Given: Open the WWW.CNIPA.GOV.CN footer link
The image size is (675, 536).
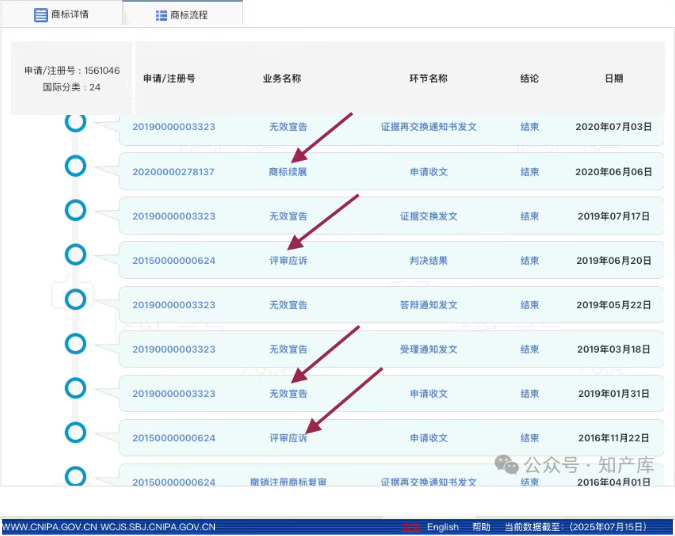Looking at the screenshot, I should coord(49,527).
